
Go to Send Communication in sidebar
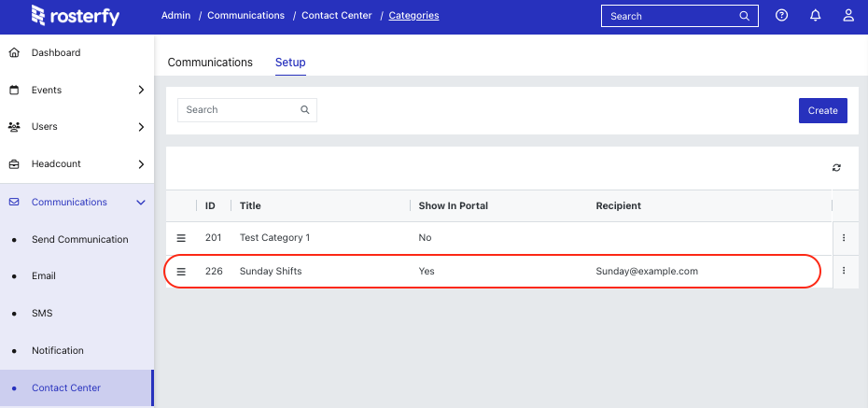click(79, 239)
